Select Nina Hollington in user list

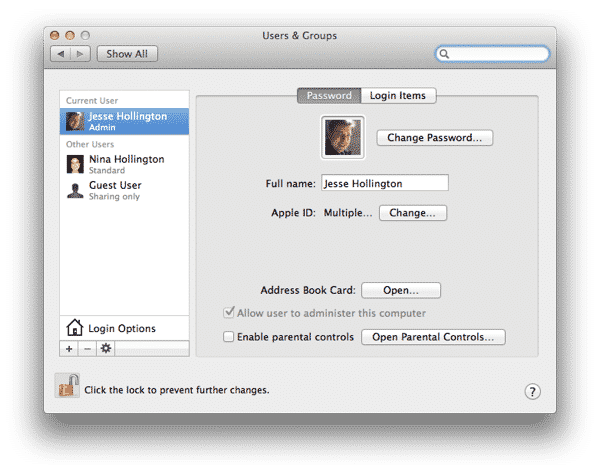point(124,164)
